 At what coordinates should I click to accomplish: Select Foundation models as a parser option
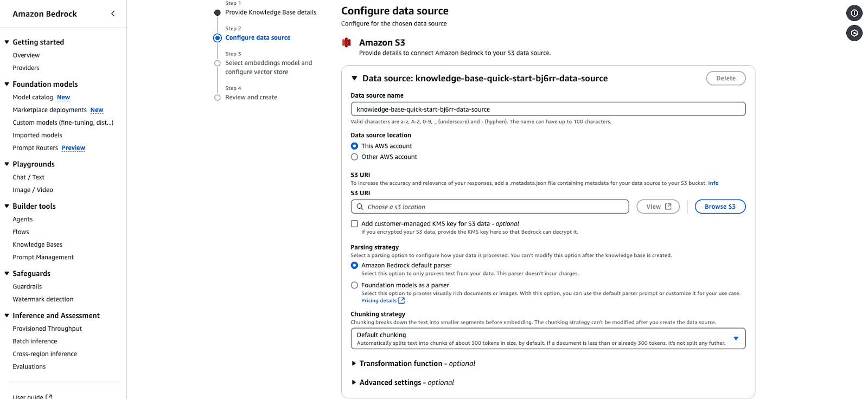click(x=355, y=285)
